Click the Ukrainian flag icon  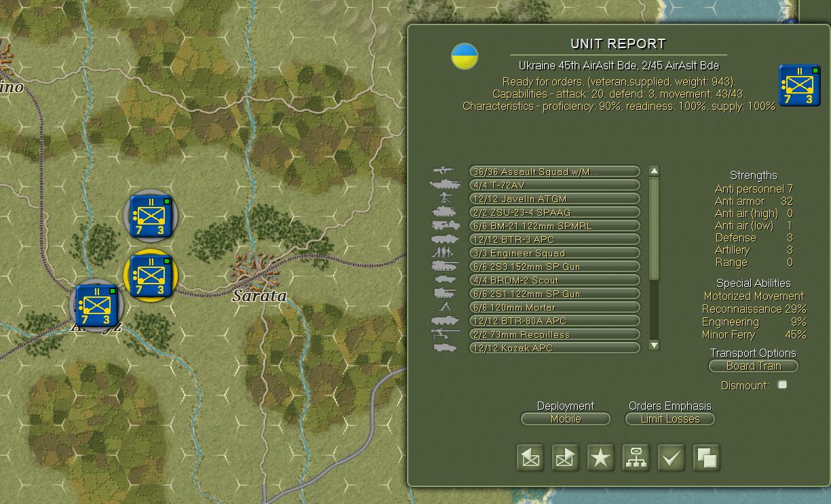[464, 57]
